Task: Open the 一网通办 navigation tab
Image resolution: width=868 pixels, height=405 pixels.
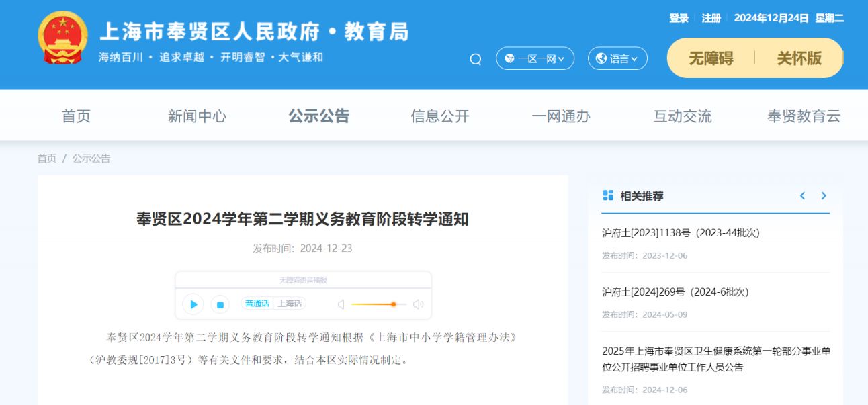Action: (x=561, y=116)
